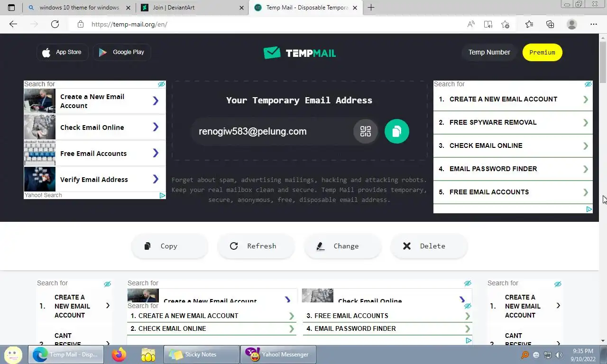This screenshot has height=364, width=607.
Task: Switch to Sticky Notes taskbar window
Action: 202,355
